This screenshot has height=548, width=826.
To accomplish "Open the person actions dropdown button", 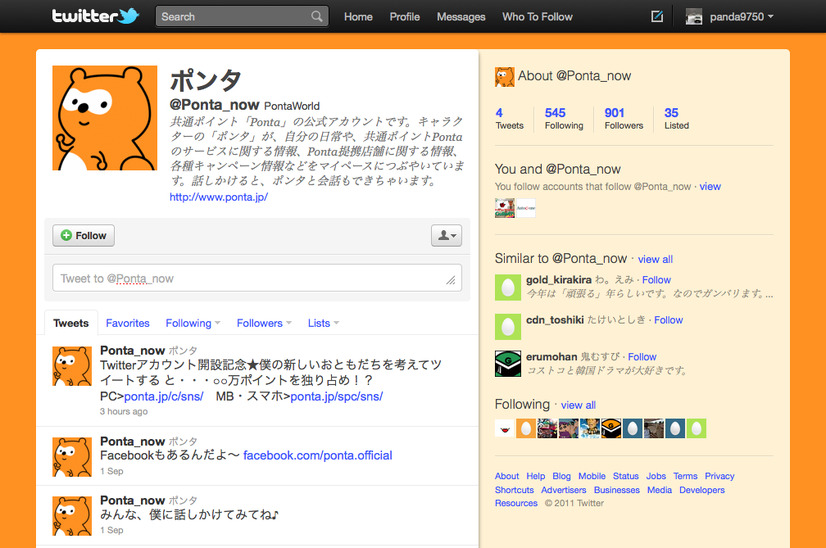I will (446, 236).
